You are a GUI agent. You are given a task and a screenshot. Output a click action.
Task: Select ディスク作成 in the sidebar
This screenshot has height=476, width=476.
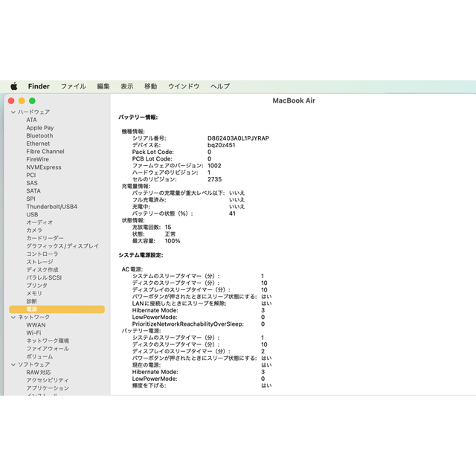(x=42, y=270)
